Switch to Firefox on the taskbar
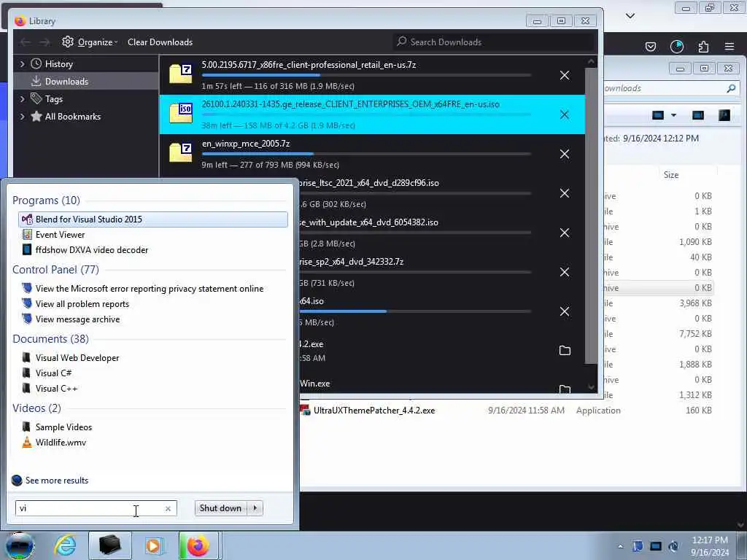This screenshot has width=747, height=560. coord(198,545)
